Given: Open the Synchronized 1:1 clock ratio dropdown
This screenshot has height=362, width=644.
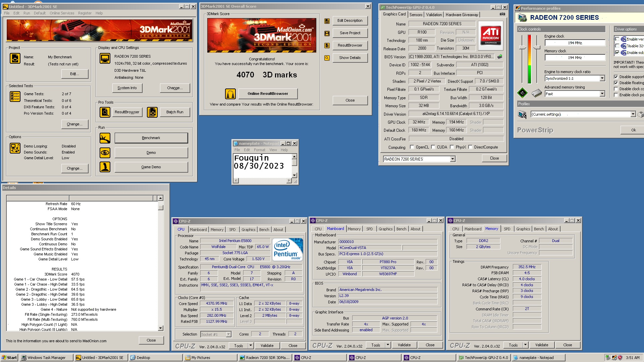Looking at the screenshot, I should tap(602, 78).
